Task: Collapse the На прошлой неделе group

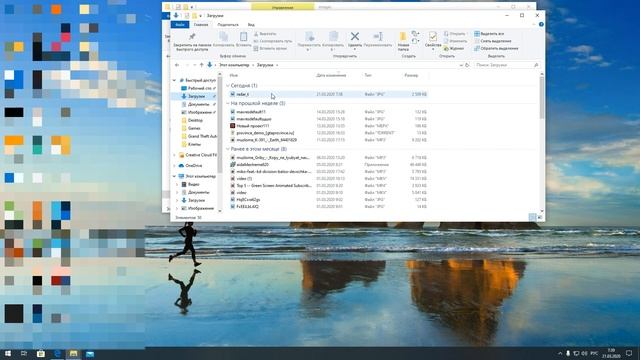Action: point(228,103)
